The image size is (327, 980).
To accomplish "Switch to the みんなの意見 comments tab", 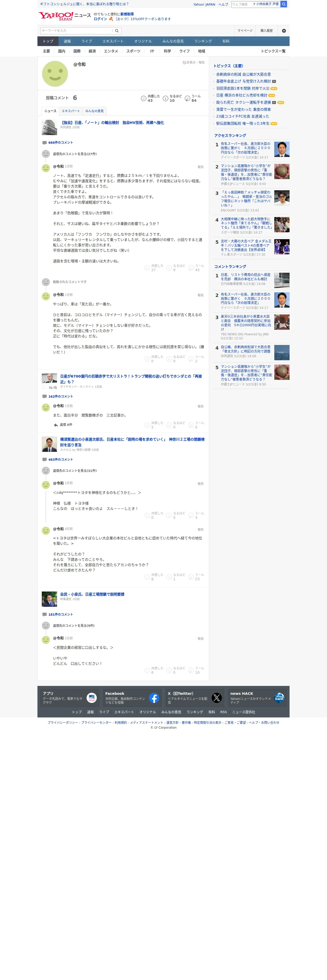I will [x=94, y=111].
